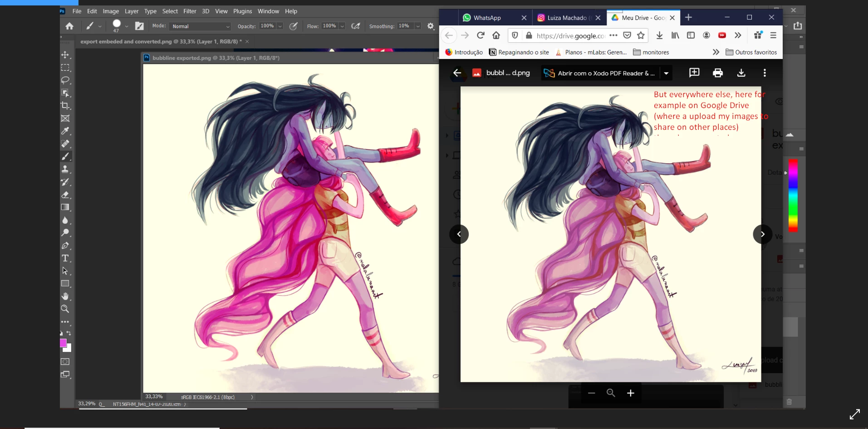
Task: Open the Layer menu
Action: point(132,11)
